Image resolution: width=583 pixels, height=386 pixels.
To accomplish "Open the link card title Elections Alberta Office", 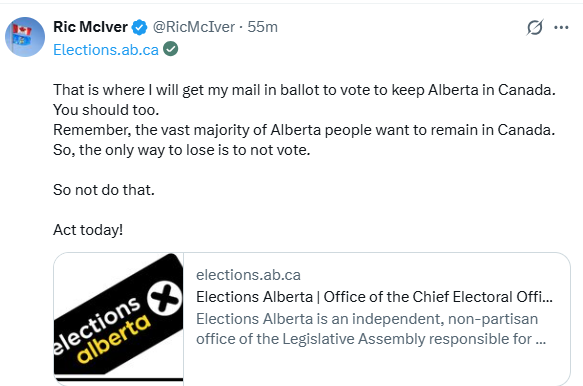I will pos(374,297).
